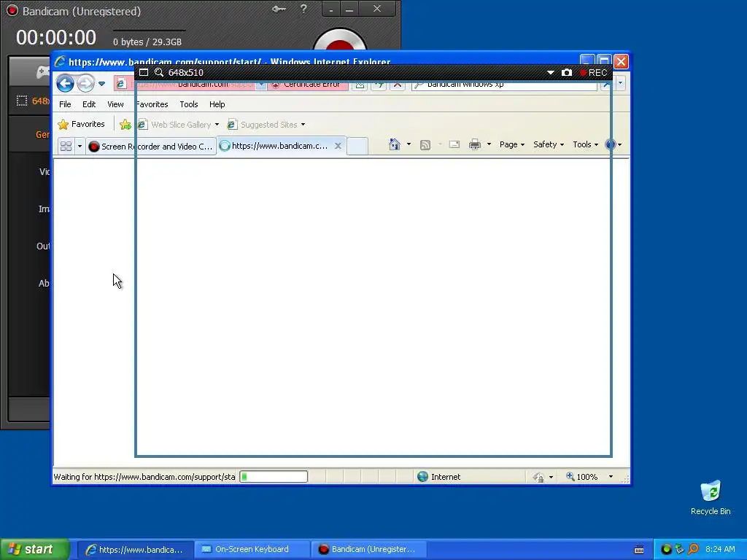The height and width of the screenshot is (560, 747).
Task: Open the View menu
Action: click(115, 104)
